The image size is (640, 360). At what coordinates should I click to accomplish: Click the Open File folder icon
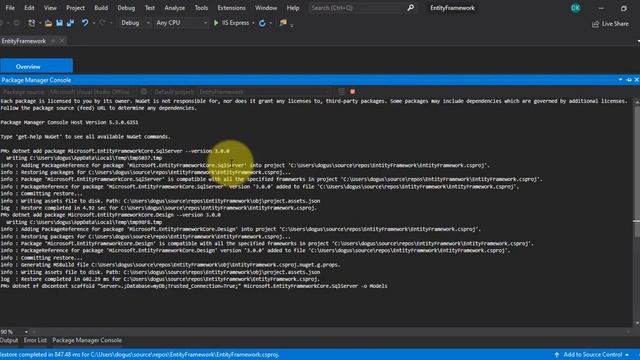click(x=48, y=23)
